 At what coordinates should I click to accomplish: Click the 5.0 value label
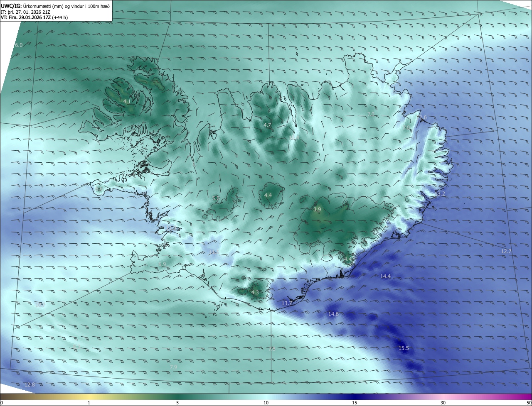[x=216, y=198]
